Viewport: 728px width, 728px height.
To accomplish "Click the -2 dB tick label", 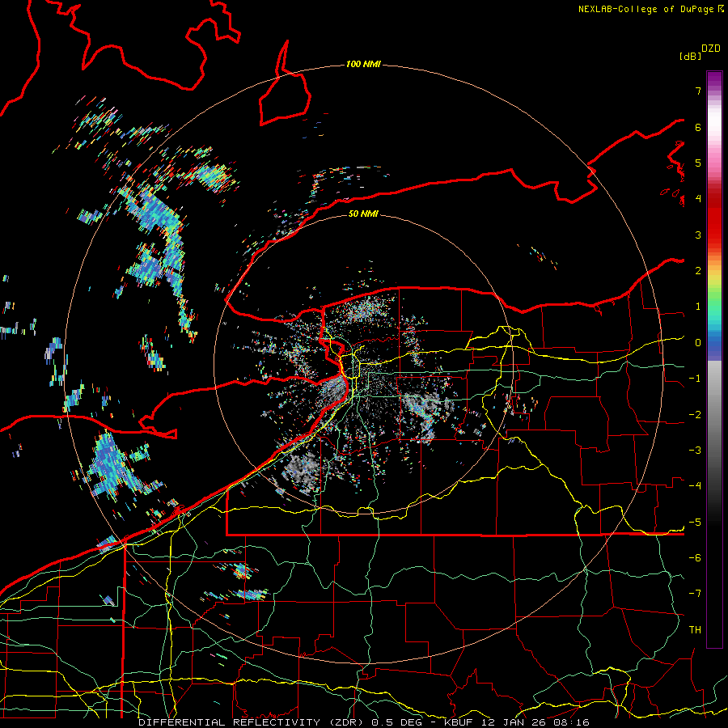I will [695, 415].
